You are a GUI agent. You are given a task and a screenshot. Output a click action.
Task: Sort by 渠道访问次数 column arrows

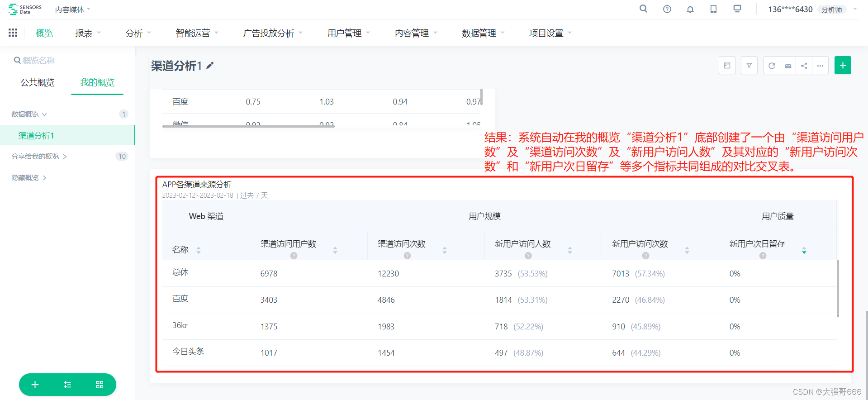tap(445, 250)
